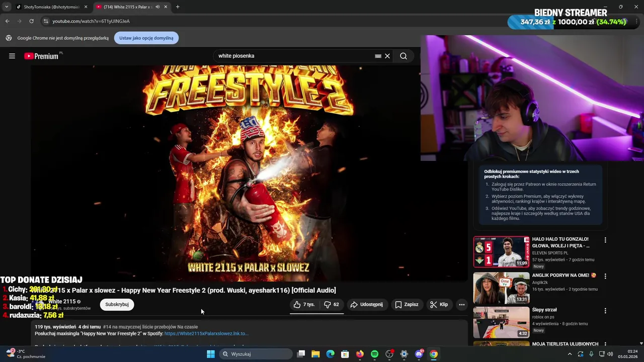Open Ślepy strzał video thumbnail

pyautogui.click(x=501, y=322)
